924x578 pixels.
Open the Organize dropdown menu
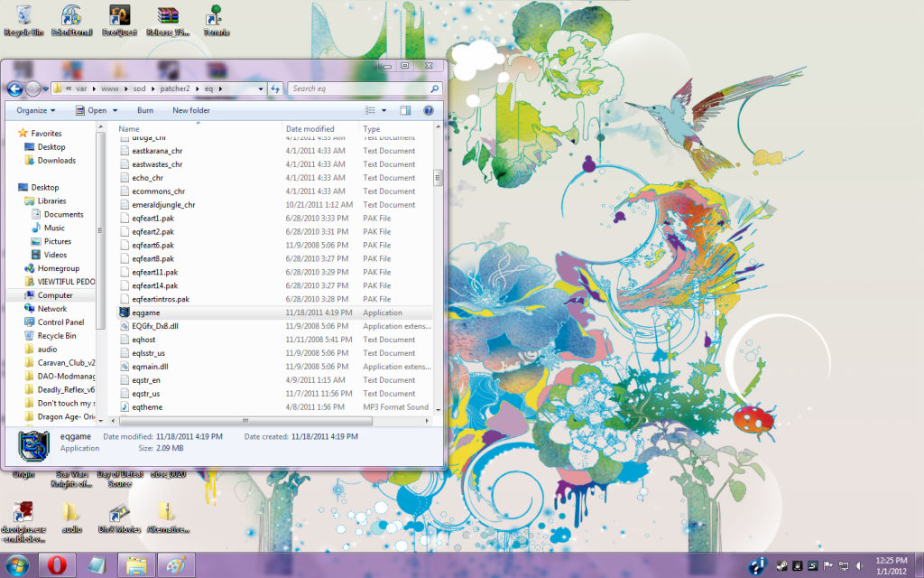pos(36,110)
